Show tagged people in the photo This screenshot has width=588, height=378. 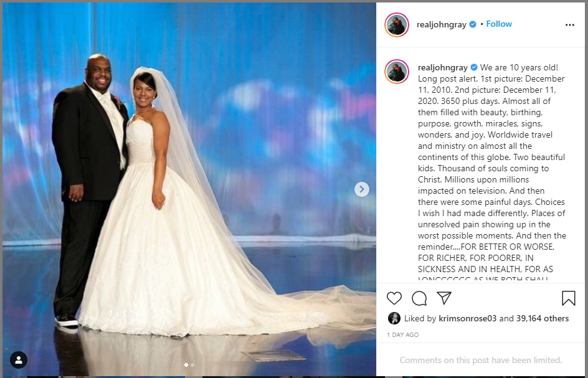[x=19, y=360]
